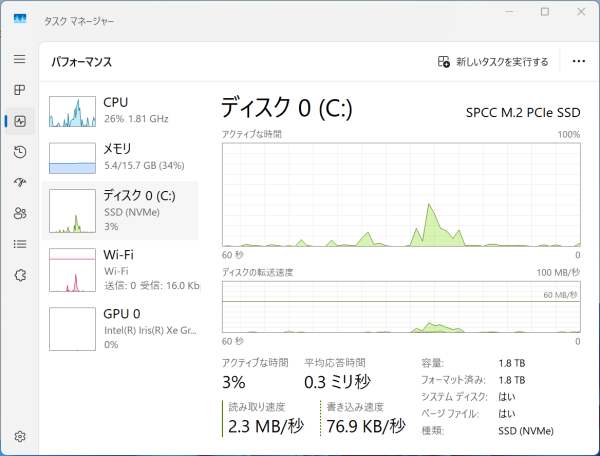Open the Startup apps sidebar icon
600x456 pixels.
[19, 182]
